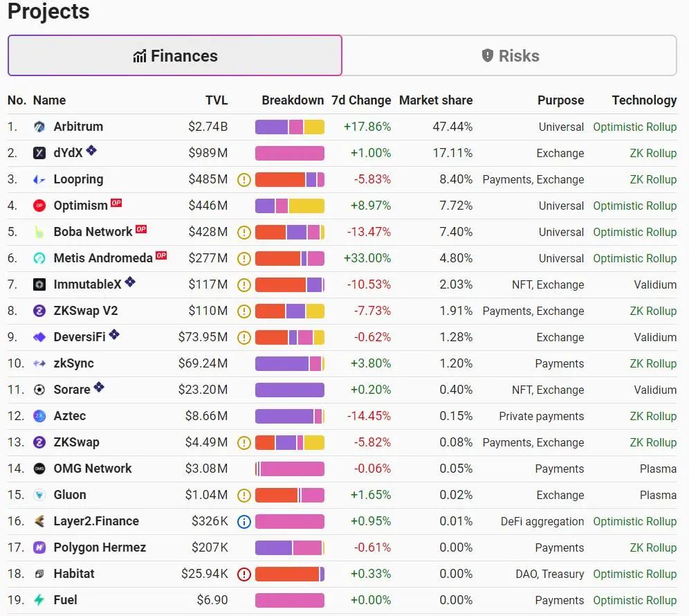Click the Sorare purple breakdown bar
Image resolution: width=689 pixels, height=616 pixels.
[x=290, y=390]
